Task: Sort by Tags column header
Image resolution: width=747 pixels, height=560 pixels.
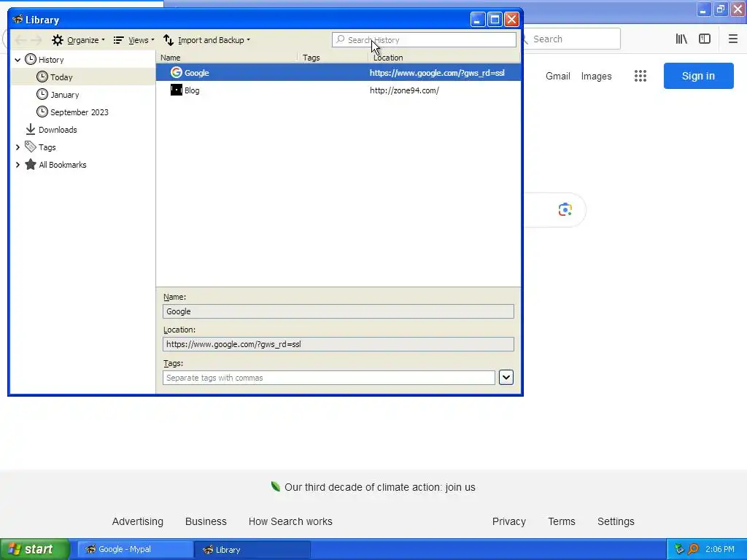Action: (333, 58)
